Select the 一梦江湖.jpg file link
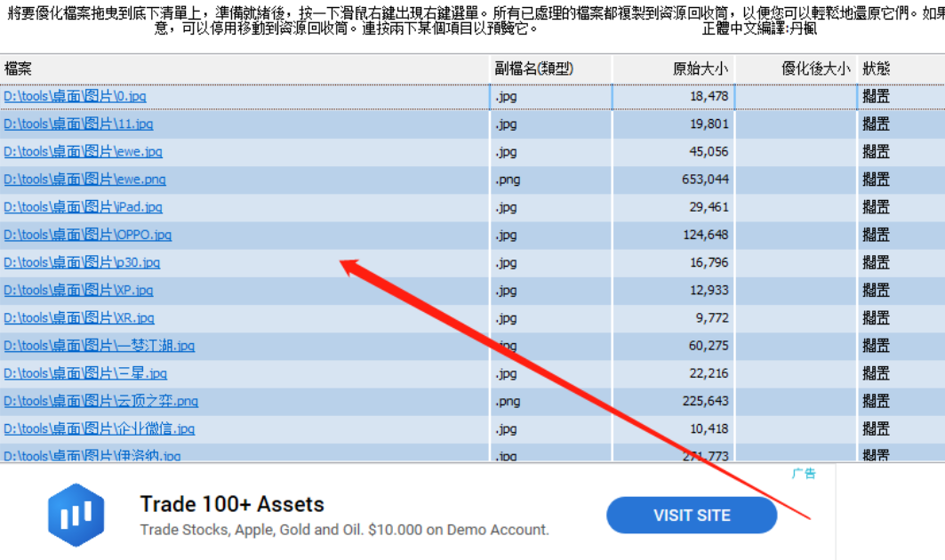The image size is (945, 560). pyautogui.click(x=99, y=346)
